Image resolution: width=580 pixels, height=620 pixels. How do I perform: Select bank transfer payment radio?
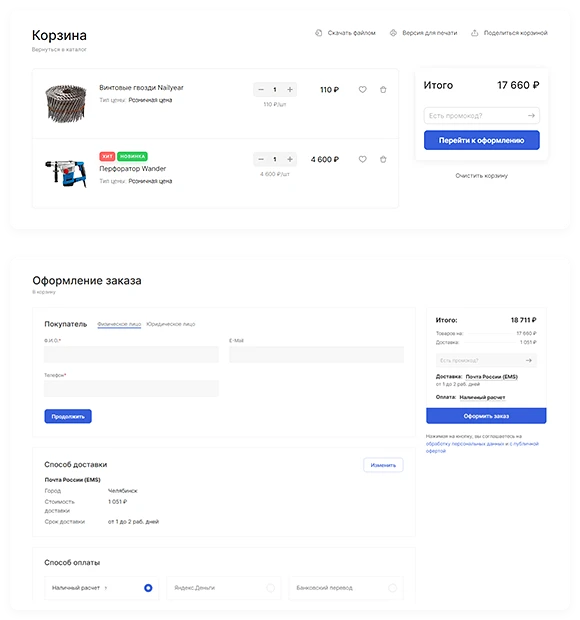tap(393, 588)
